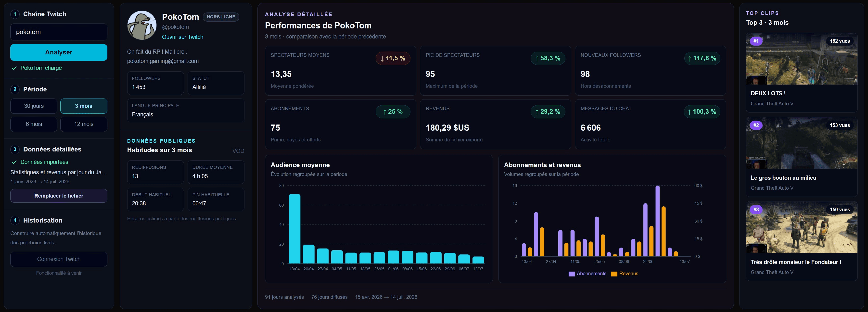Screen dimensions: 868x312
Task: Click the Abonnements et revenus chart title
Action: [542, 165]
